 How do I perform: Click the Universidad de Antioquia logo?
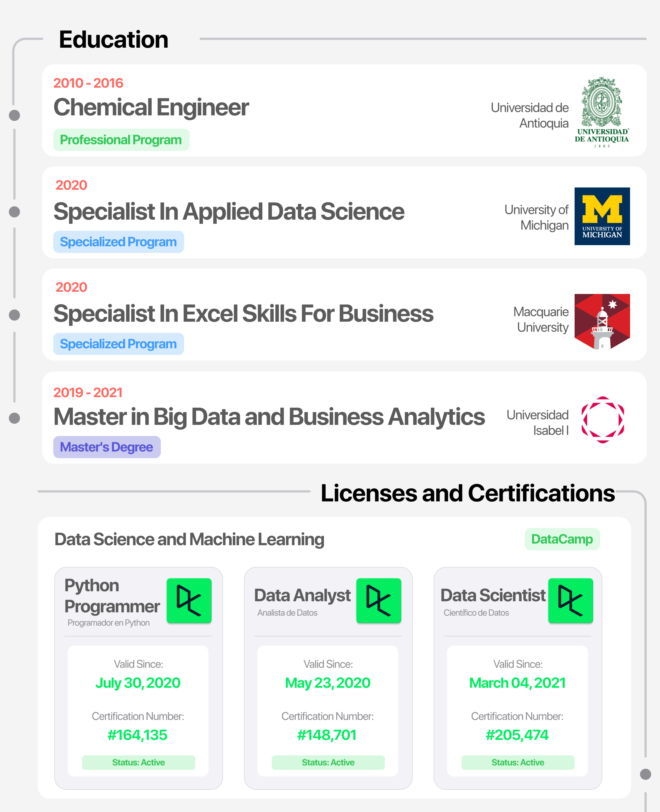pos(602,113)
